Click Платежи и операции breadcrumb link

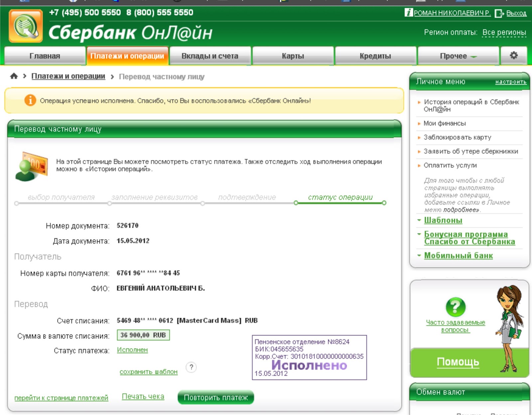pyautogui.click(x=68, y=76)
